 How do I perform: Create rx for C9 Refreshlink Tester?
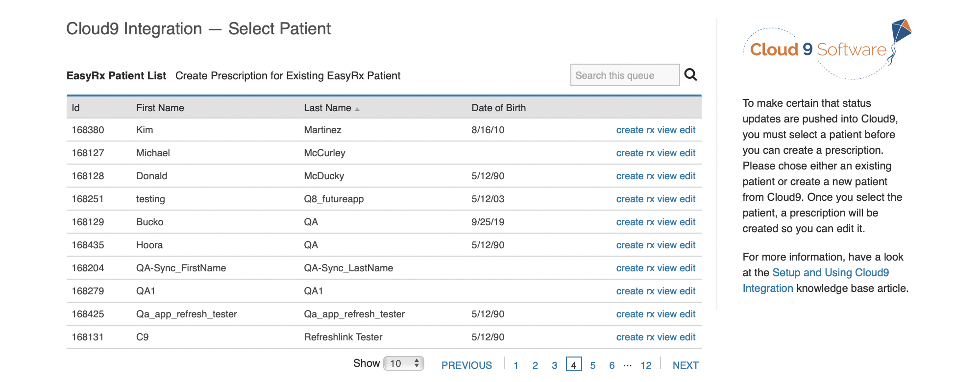tap(635, 337)
